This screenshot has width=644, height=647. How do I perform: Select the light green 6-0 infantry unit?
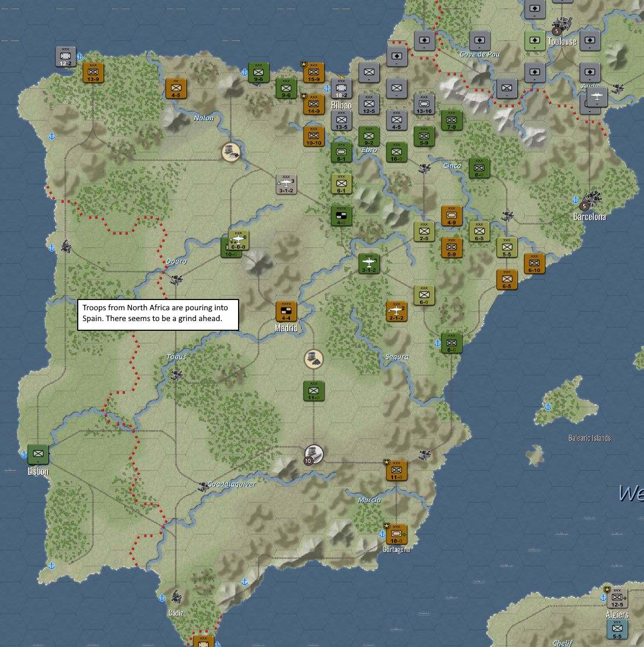[x=424, y=296]
